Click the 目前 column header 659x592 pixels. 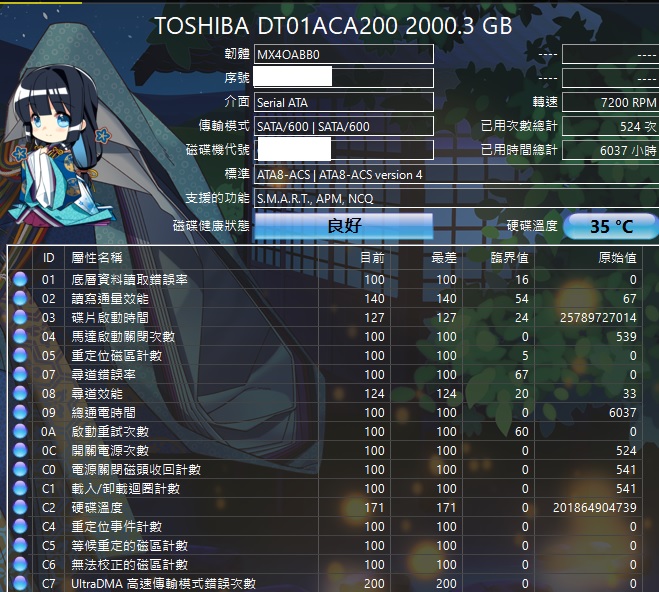[x=354, y=258]
